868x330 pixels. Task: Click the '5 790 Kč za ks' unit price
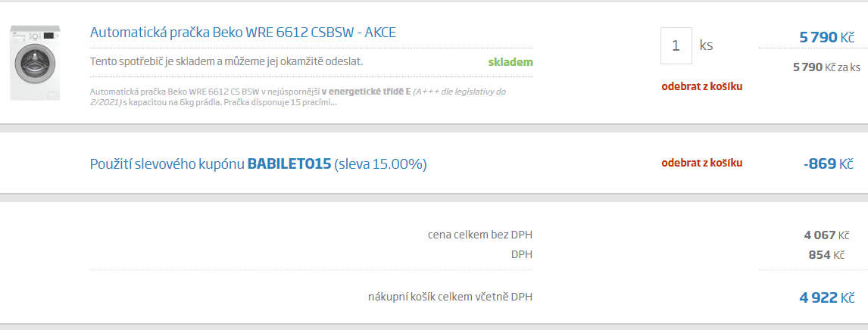point(826,67)
